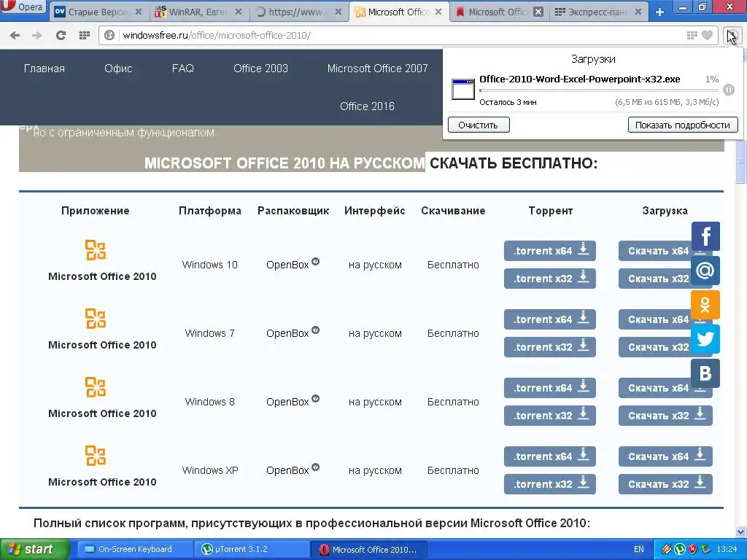The image size is (747, 560).
Task: Click the Очистить button in downloads
Action: point(479,125)
